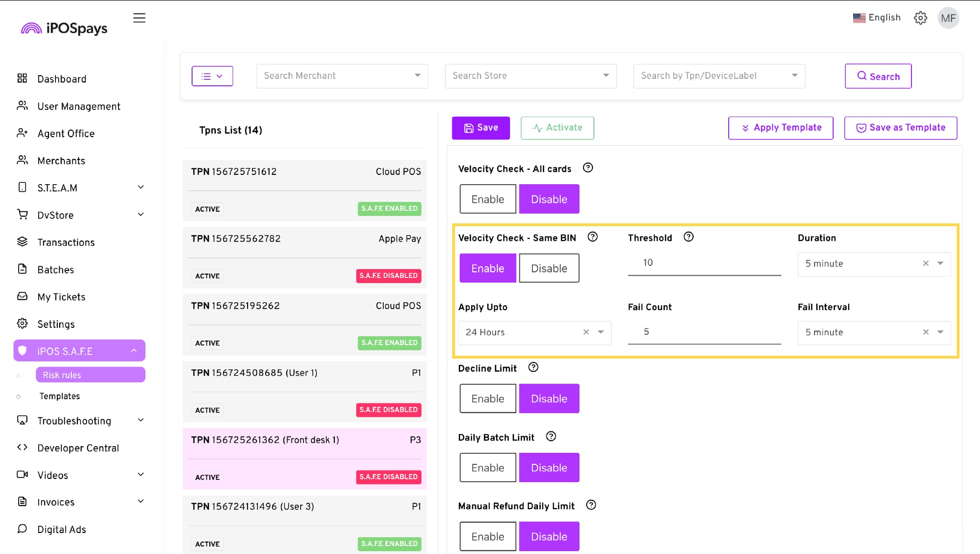The width and height of the screenshot is (980, 554).
Task: Click the Manual Refund Daily Limit help icon
Action: (591, 505)
